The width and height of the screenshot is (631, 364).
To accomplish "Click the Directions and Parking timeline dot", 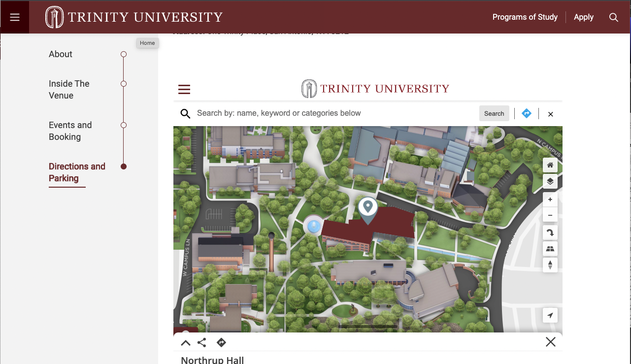I will pos(124,166).
